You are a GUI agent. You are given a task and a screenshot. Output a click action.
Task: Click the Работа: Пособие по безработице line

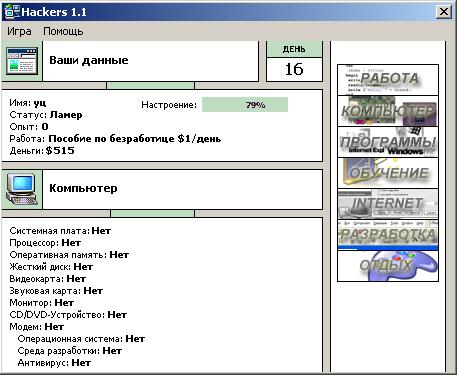pos(115,139)
